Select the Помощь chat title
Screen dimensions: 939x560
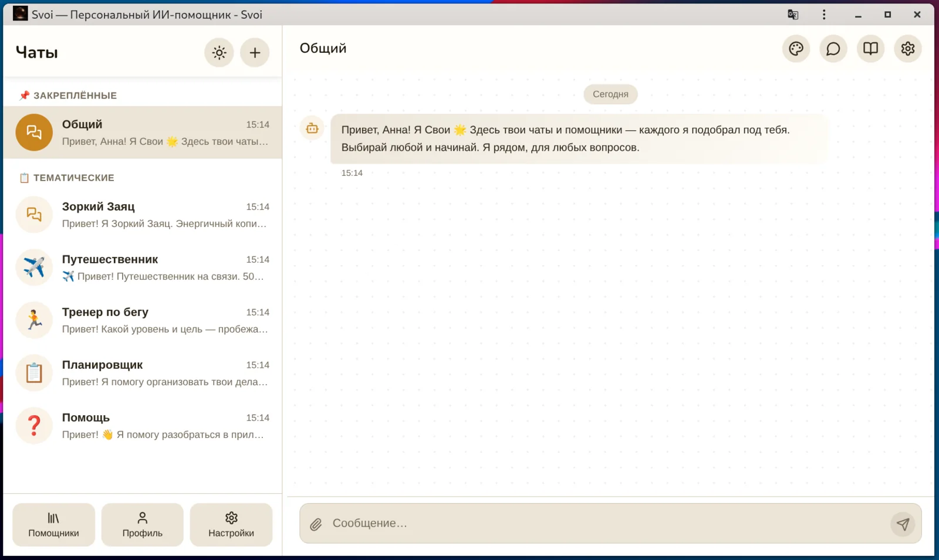point(86,418)
